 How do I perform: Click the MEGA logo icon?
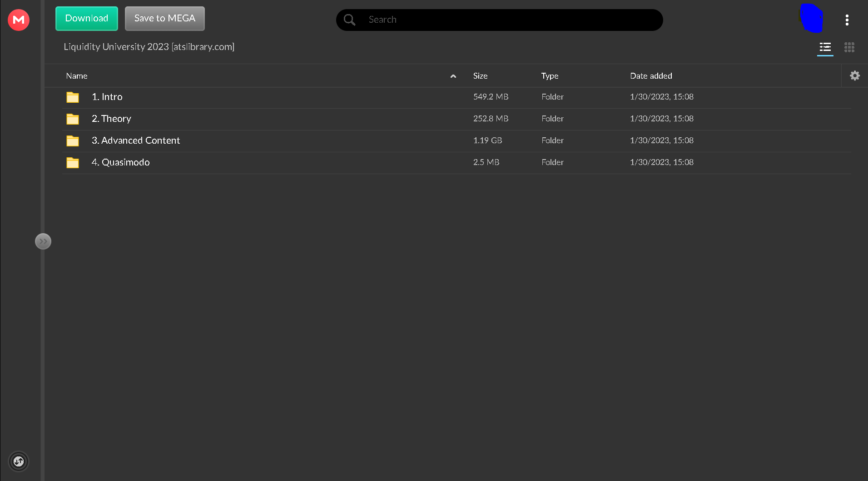pyautogui.click(x=19, y=20)
